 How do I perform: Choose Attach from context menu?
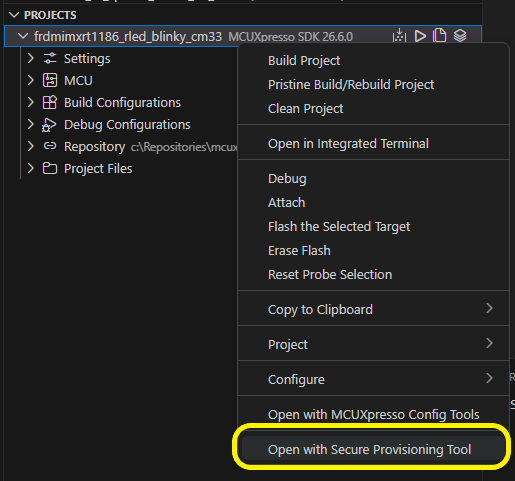pyautogui.click(x=374, y=203)
